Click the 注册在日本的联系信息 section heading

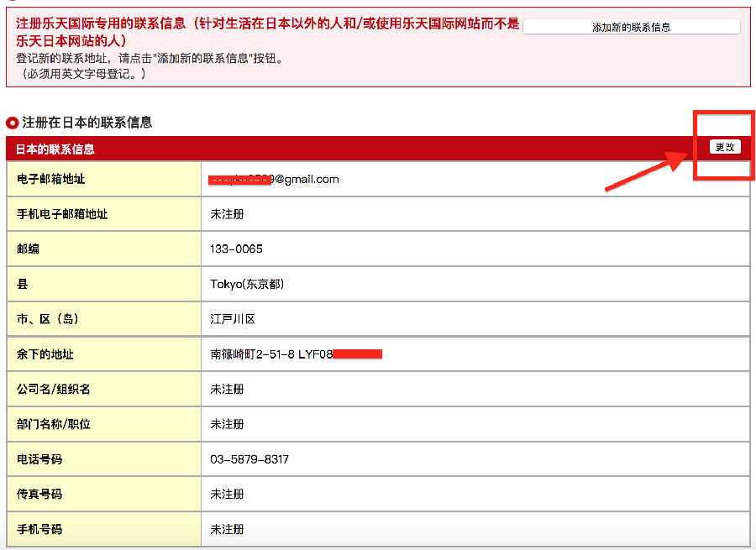coord(87,123)
